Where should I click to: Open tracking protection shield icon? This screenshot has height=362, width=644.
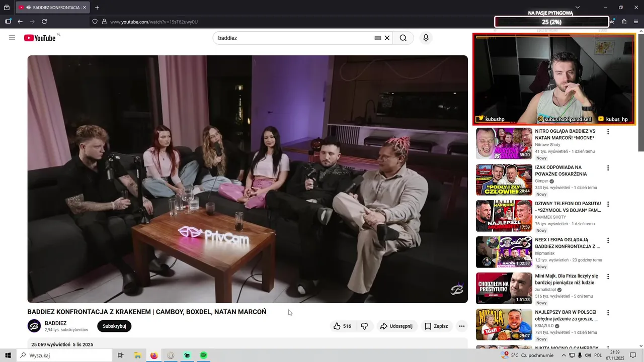click(x=95, y=22)
